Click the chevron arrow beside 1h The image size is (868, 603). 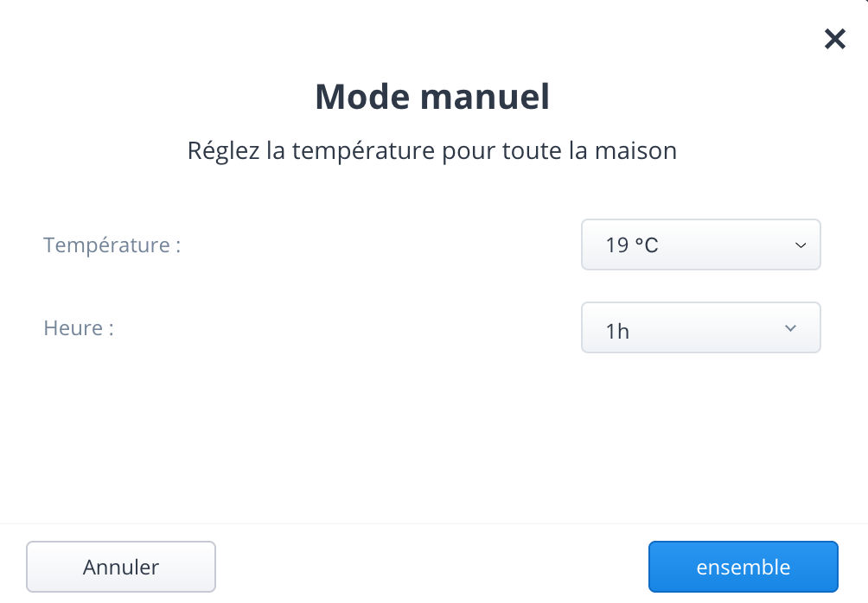tap(790, 328)
